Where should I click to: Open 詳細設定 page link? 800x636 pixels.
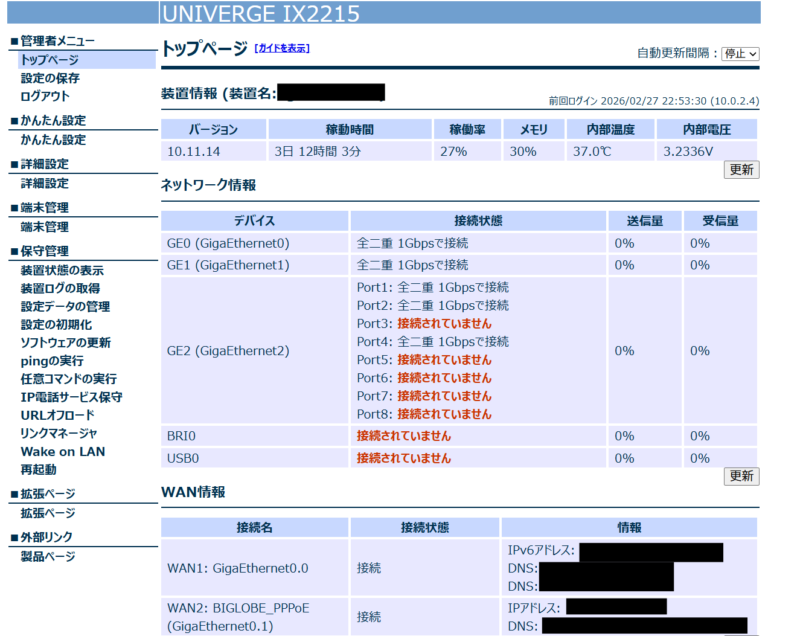[45, 184]
